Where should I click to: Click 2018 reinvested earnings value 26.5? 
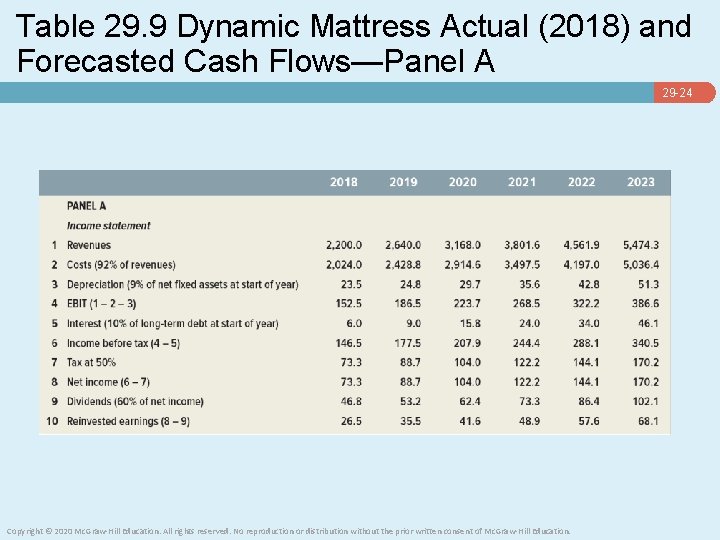351,421
